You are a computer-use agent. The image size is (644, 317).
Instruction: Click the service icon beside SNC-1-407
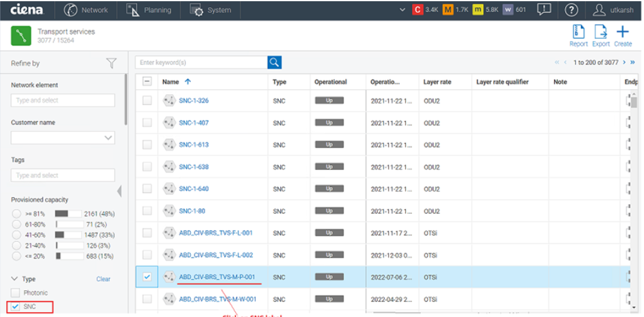(170, 122)
